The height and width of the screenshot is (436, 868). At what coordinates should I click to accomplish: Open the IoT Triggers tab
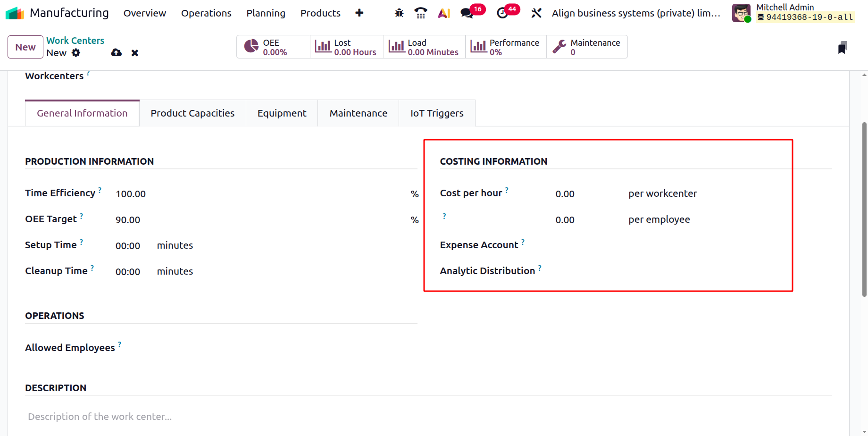pyautogui.click(x=437, y=113)
